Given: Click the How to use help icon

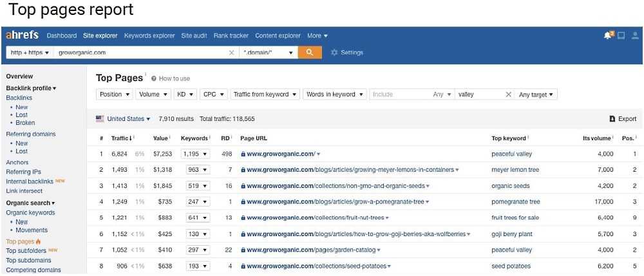Looking at the screenshot, I should click(x=154, y=78).
